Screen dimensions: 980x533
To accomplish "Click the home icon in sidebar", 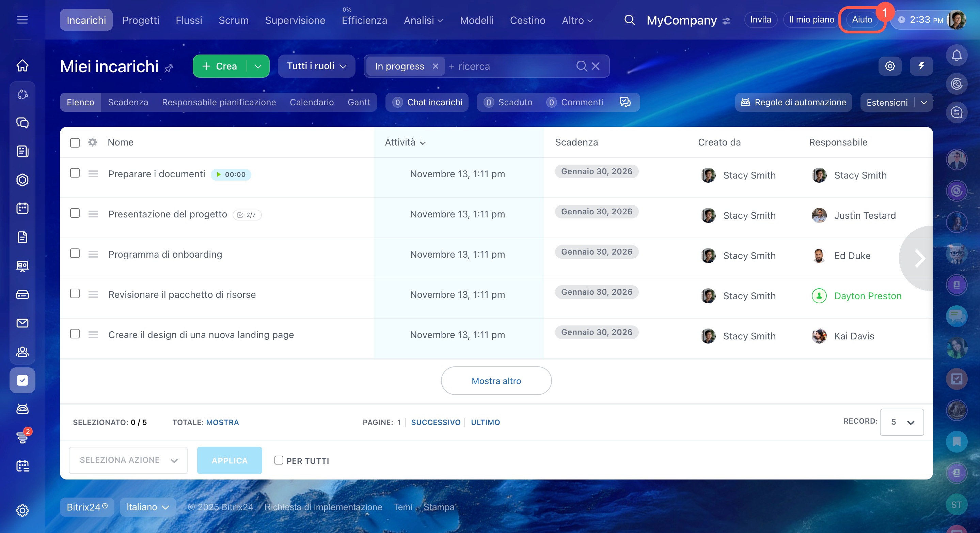I will coord(22,65).
